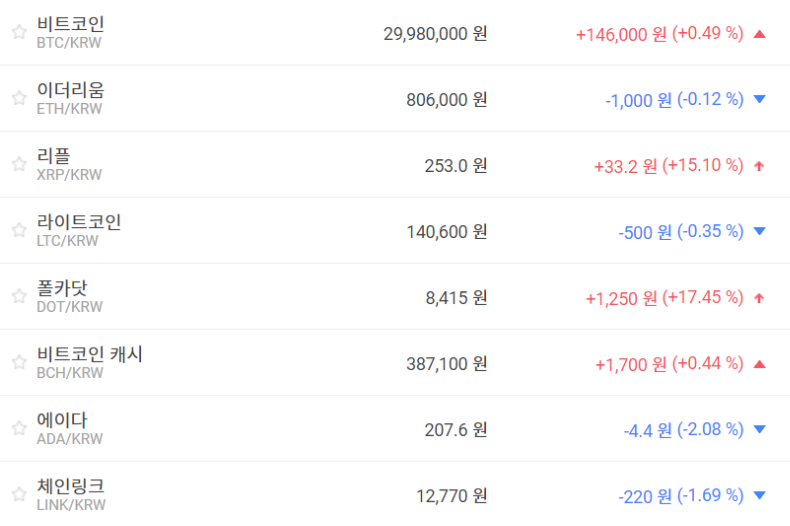Viewport: 790px width, 526px height.
Task: Select the ETH/KRW trading pair label
Action: 69,109
